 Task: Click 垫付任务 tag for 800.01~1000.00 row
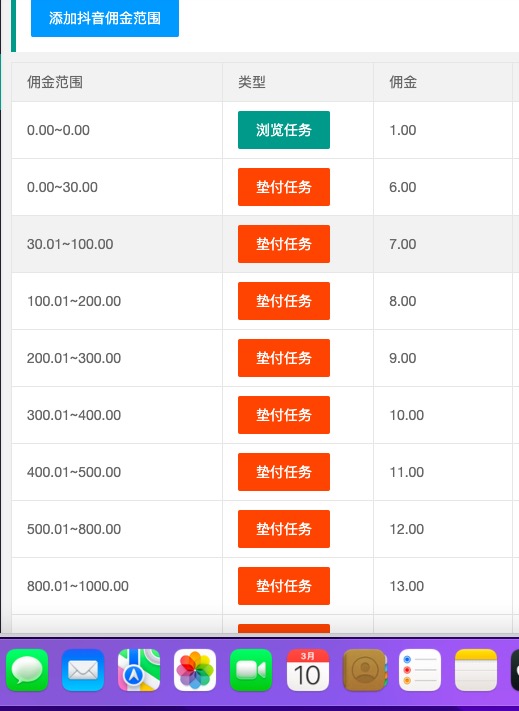[x=284, y=586]
